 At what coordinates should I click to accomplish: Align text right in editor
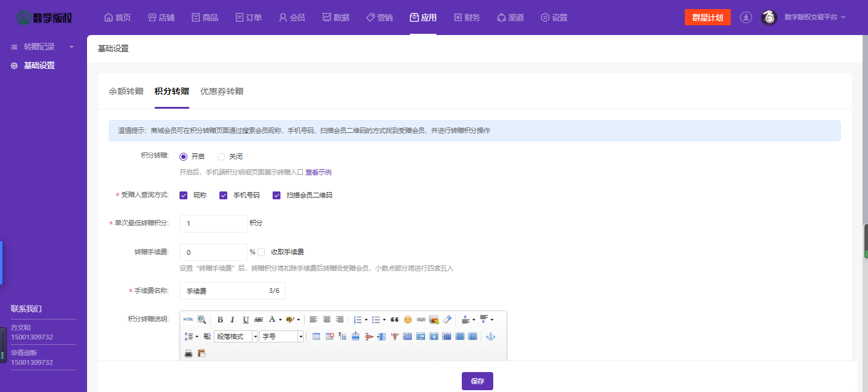340,320
